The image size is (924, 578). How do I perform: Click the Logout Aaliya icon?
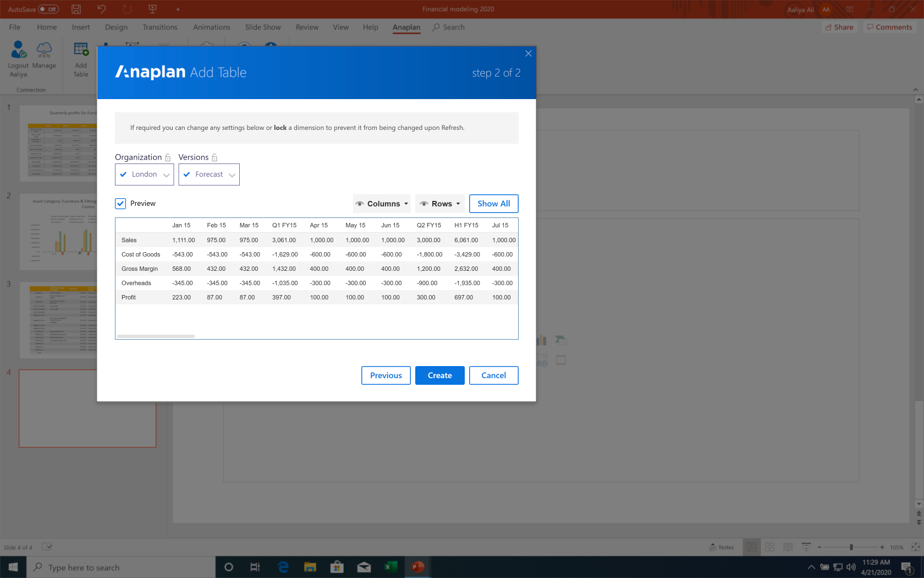[x=18, y=50]
